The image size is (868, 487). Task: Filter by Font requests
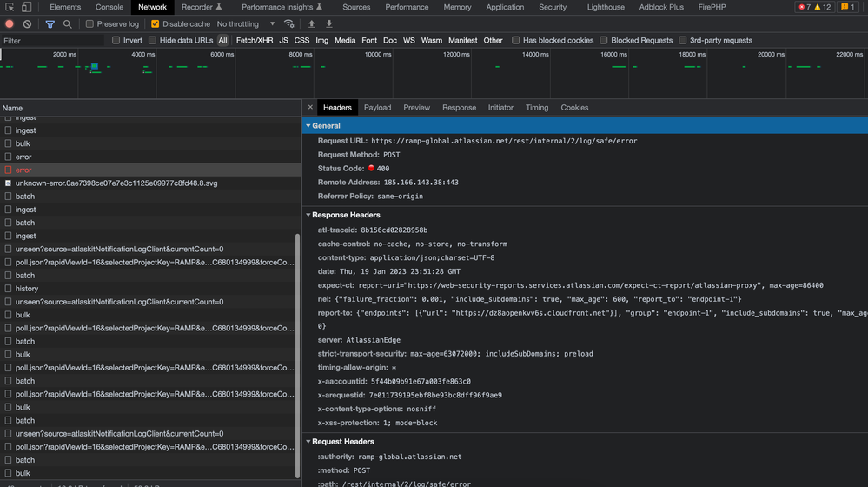pos(369,40)
